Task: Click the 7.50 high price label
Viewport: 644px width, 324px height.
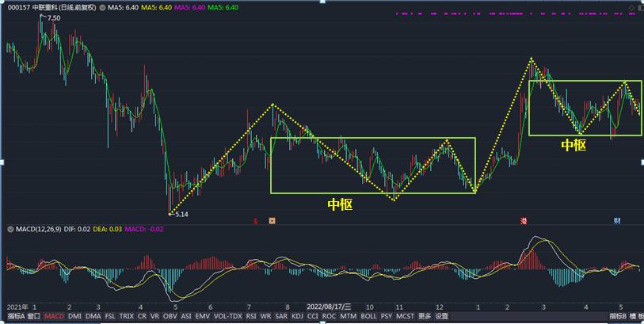Action: click(54, 18)
